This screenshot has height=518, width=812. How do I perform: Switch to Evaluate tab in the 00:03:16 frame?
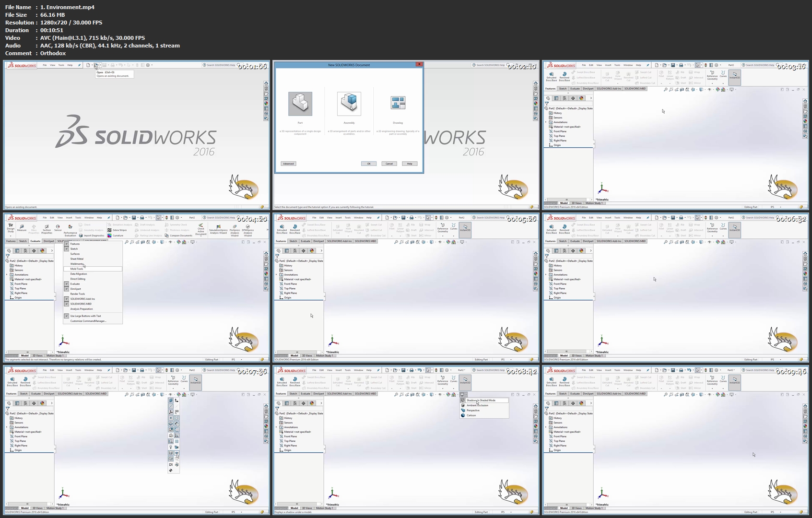[575, 89]
